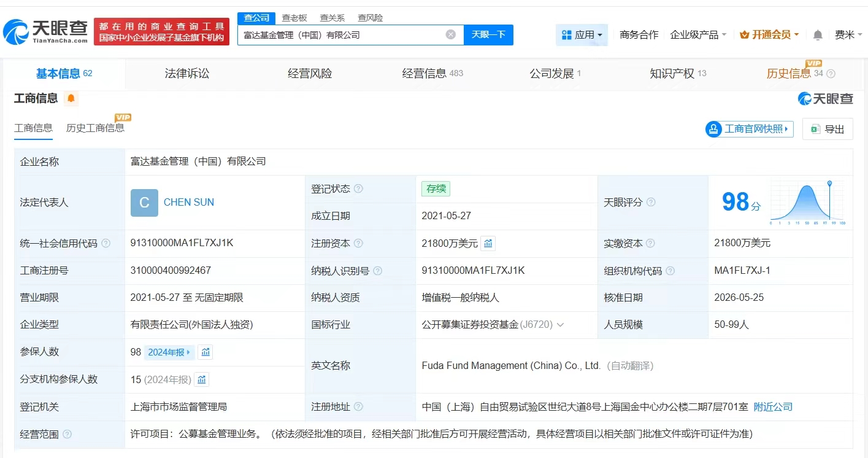Open the chart icon next to 参保人数
The image size is (868, 458).
pyautogui.click(x=205, y=352)
